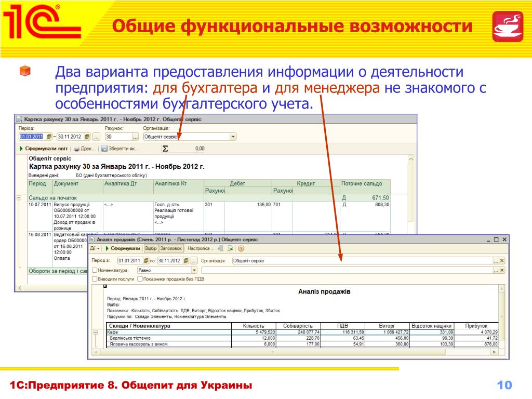Open calendar for start date 01.01.2011 in Картка рахунку
This screenshot has width=532, height=399.
(49, 137)
